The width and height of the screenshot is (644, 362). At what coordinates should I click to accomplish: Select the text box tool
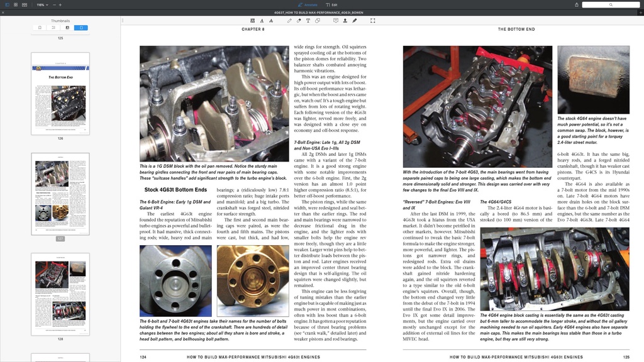[x=308, y=21]
